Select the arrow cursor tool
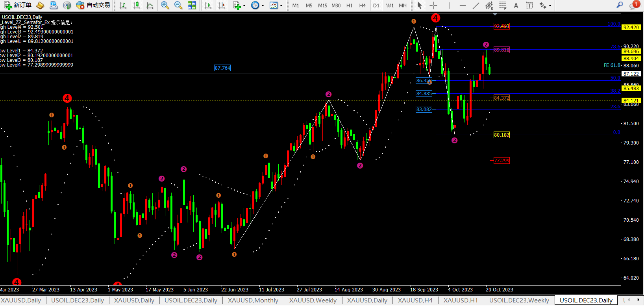644x306 pixels. point(420,5)
